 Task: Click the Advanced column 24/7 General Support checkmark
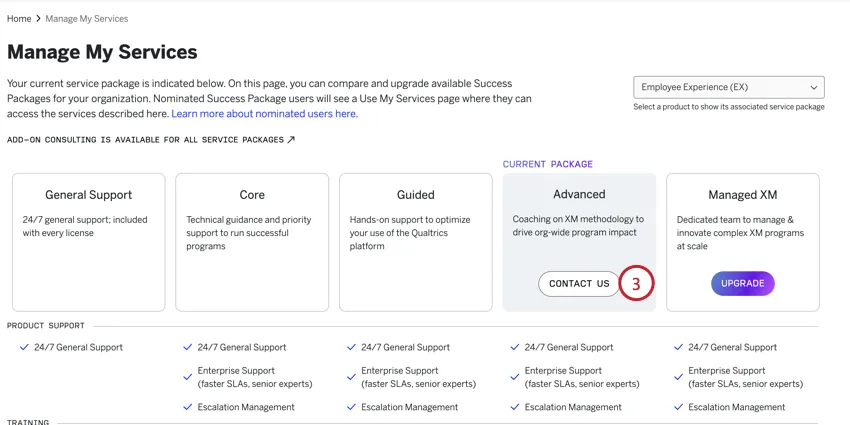point(515,347)
